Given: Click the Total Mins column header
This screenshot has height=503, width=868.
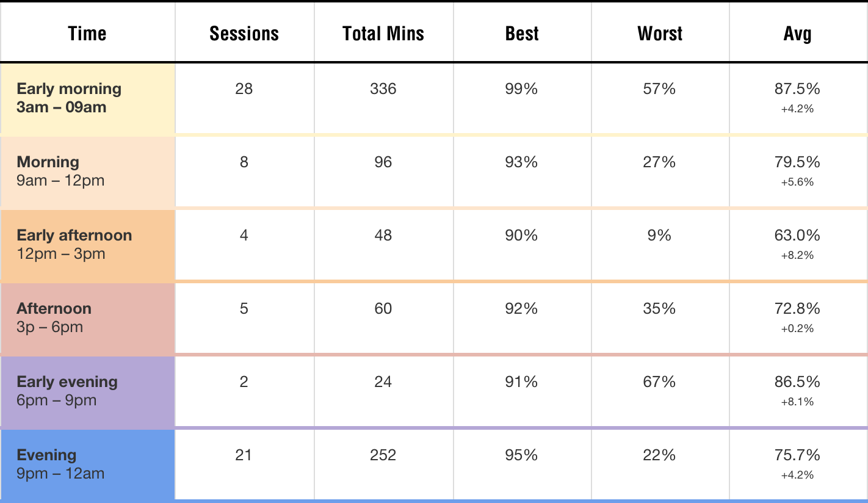Looking at the screenshot, I should [x=383, y=34].
